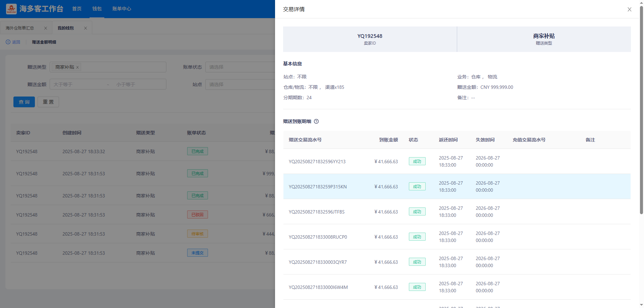Click the 大于等于 amount input

[x=78, y=84]
